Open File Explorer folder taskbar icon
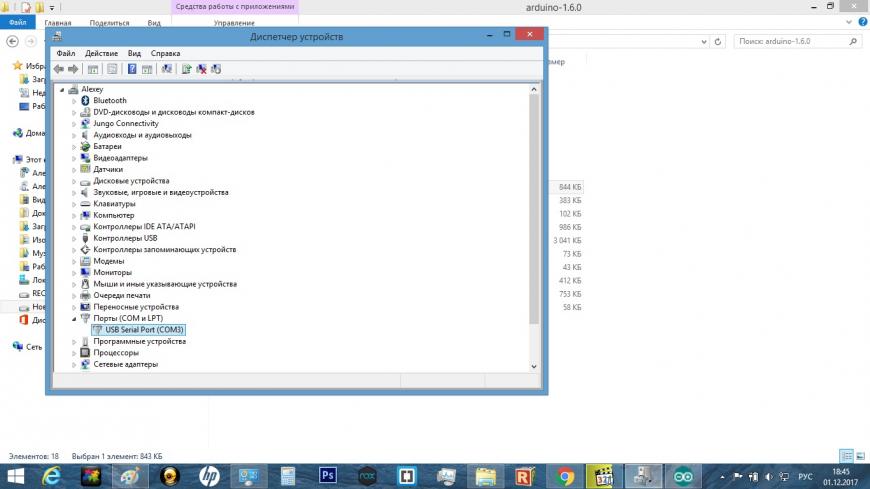This screenshot has height=489, width=870. tap(485, 477)
